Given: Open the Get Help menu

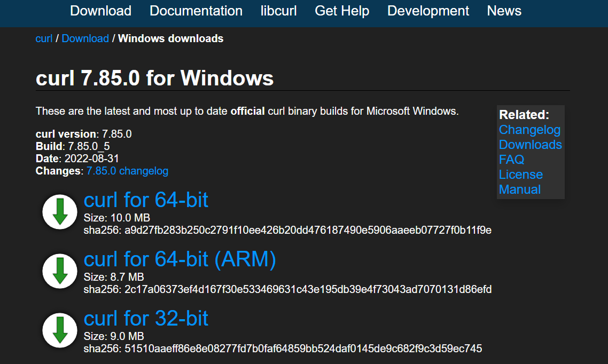Looking at the screenshot, I should tap(341, 11).
